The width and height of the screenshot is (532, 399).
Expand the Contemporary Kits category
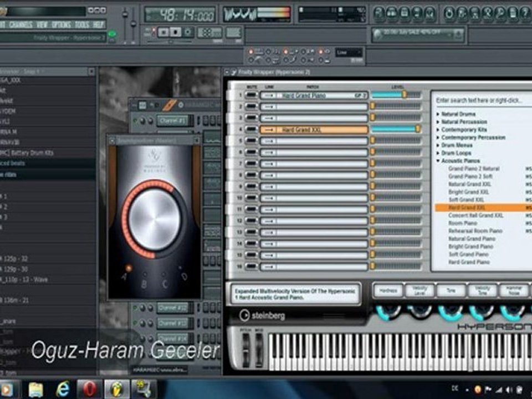point(438,130)
